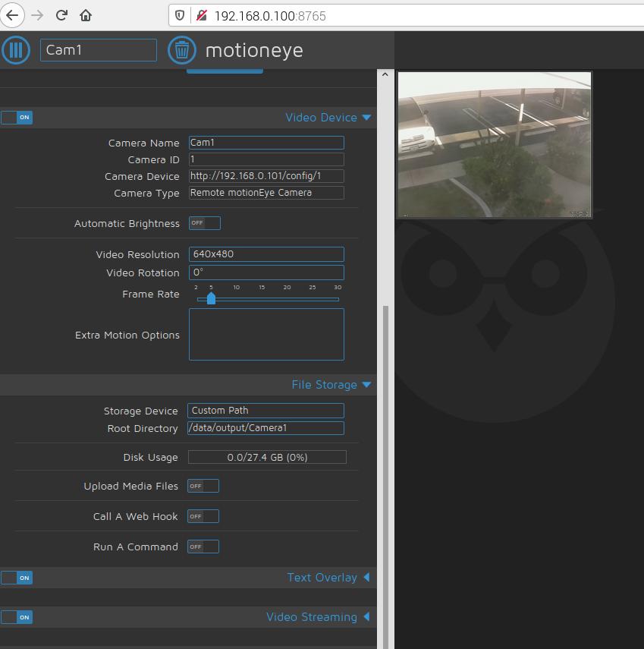Click the browser back arrow
This screenshot has height=649, width=644.
click(x=13, y=15)
